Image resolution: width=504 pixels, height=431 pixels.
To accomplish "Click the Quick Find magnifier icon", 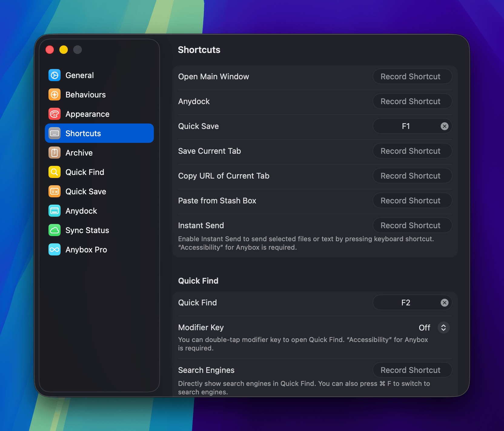I will point(55,172).
